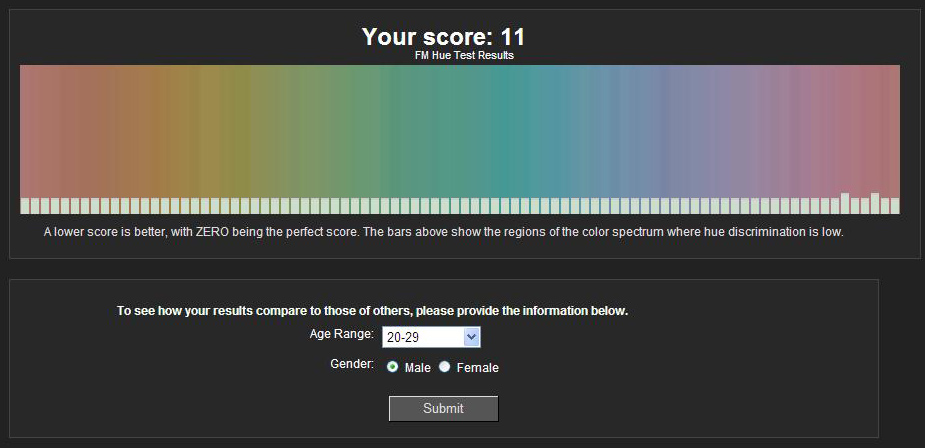Click the 'A lower score is better' description

pyautogui.click(x=443, y=232)
